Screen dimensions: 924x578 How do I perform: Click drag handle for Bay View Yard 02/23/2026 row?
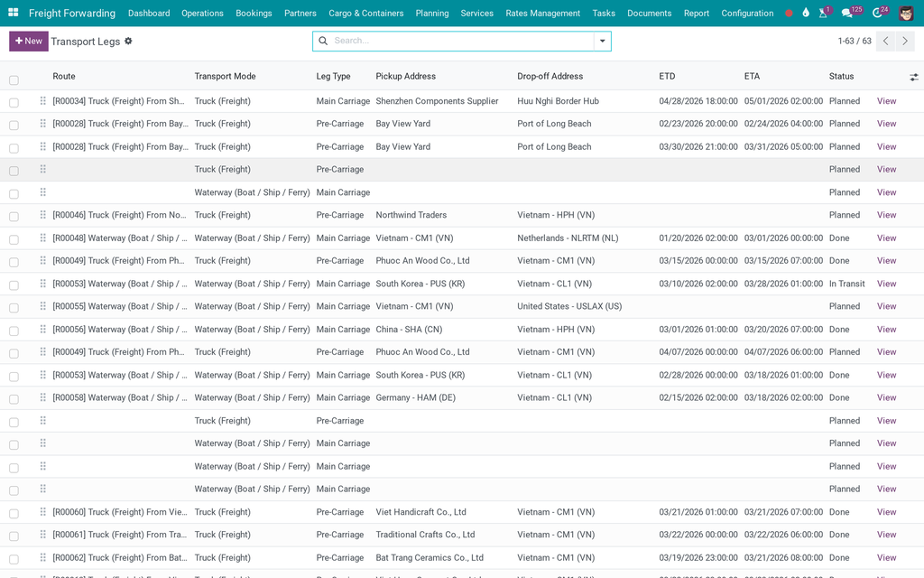pyautogui.click(x=43, y=123)
